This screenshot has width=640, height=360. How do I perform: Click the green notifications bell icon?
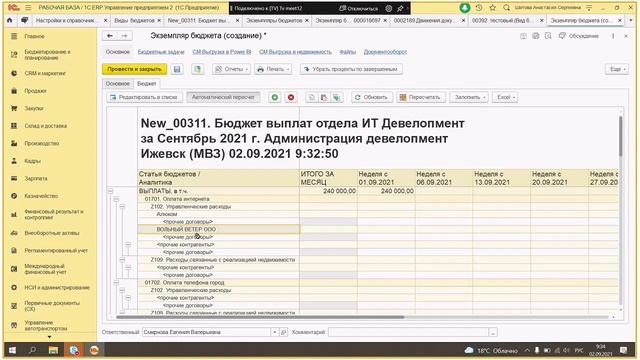pyautogui.click(x=464, y=8)
